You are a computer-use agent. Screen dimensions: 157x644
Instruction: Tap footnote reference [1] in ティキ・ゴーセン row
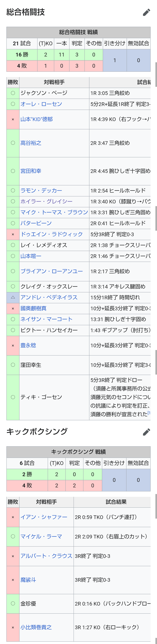[149, 413]
